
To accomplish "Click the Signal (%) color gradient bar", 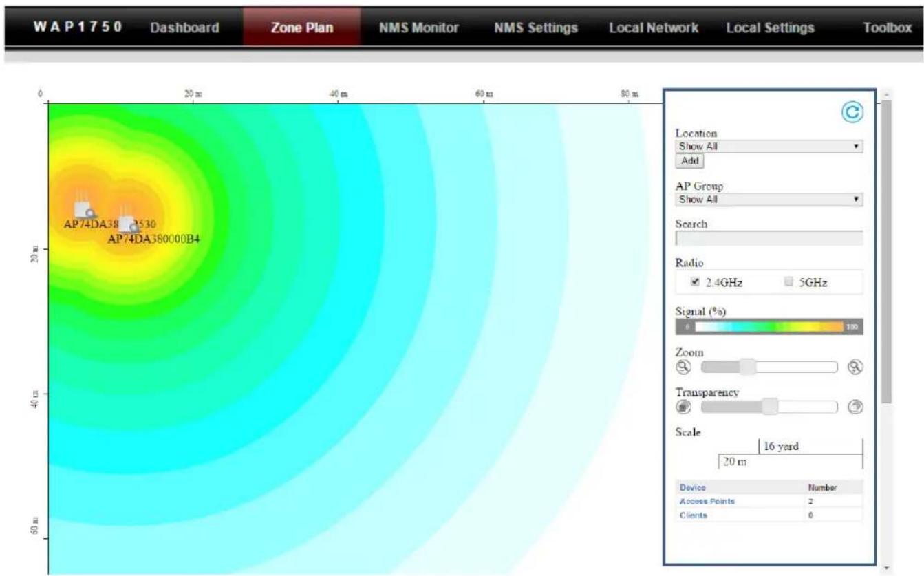I will click(769, 327).
